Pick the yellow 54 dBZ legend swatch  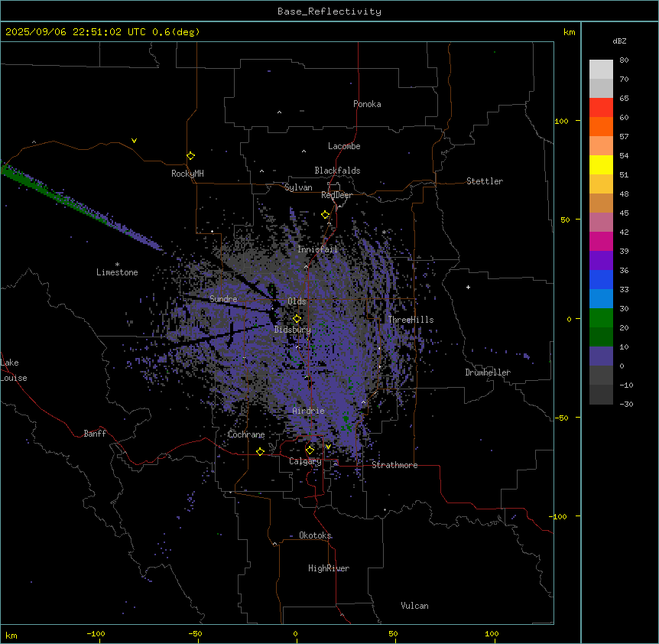click(x=601, y=164)
